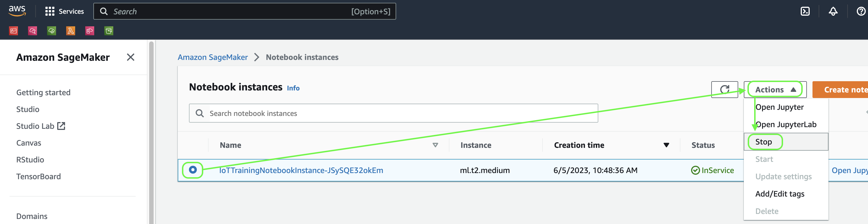The image size is (868, 224).
Task: Click the Name column header
Action: click(230, 145)
